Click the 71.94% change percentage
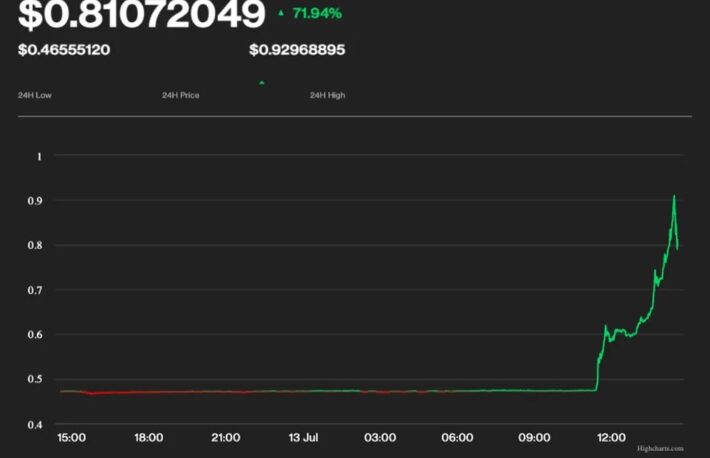This screenshot has height=458, width=710. pos(317,13)
